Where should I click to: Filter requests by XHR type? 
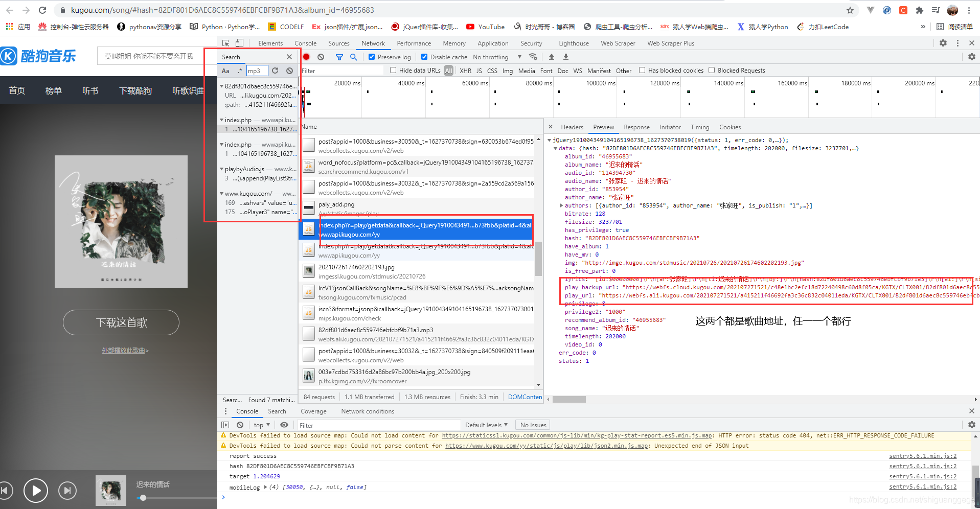tap(465, 71)
